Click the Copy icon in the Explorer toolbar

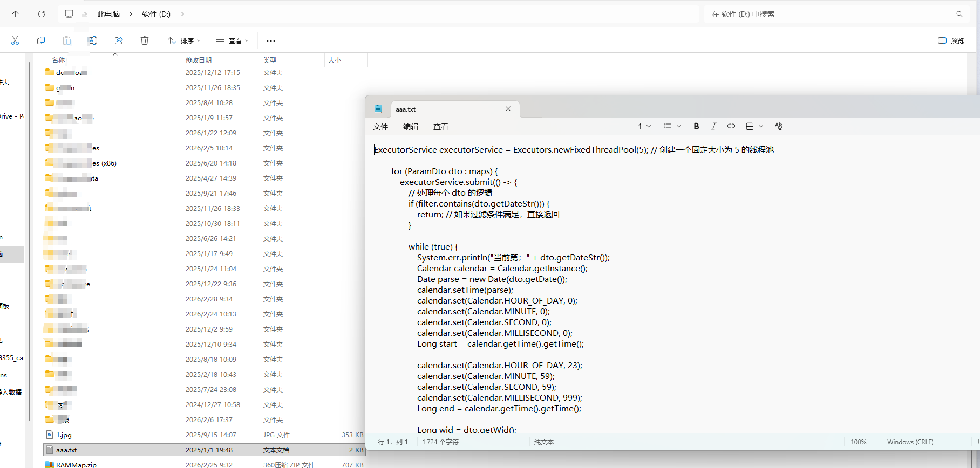tap(41, 40)
